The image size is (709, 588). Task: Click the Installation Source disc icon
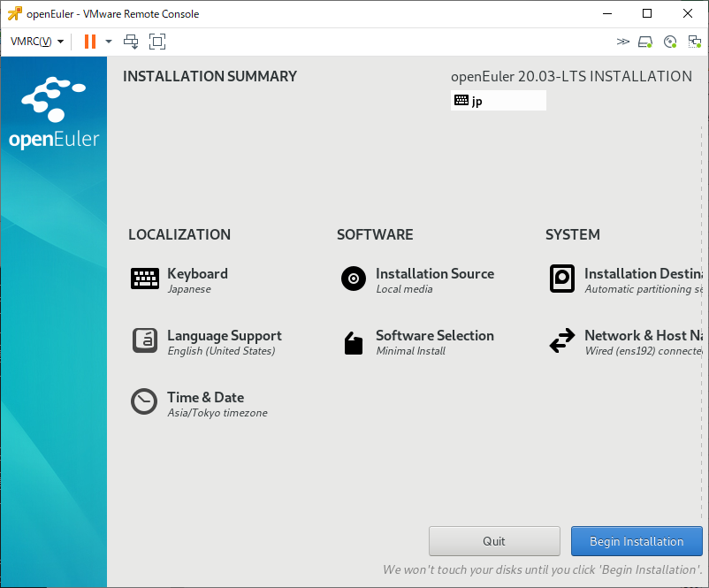point(354,279)
